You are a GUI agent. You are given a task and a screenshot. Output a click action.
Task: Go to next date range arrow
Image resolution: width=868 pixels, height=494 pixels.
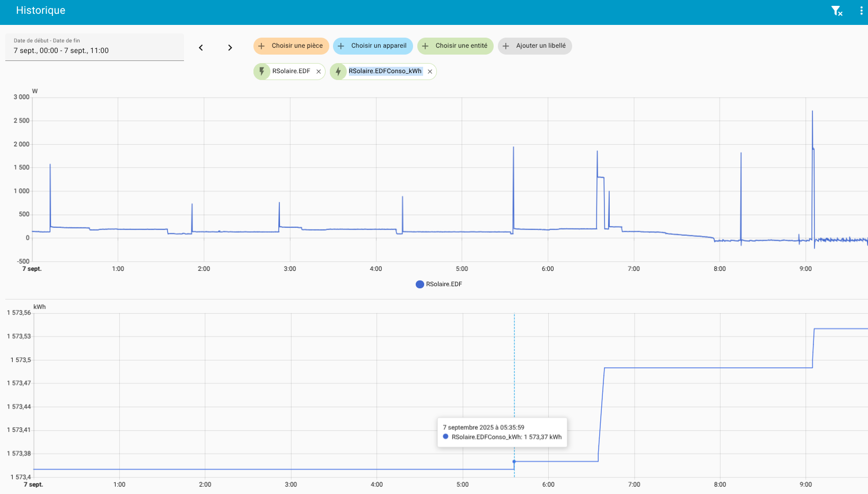[x=230, y=48]
